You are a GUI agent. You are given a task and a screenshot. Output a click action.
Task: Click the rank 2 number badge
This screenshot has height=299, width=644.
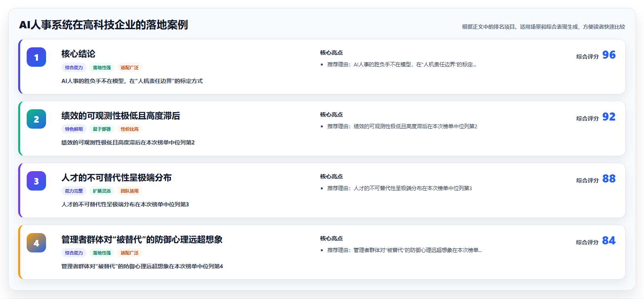click(x=36, y=119)
